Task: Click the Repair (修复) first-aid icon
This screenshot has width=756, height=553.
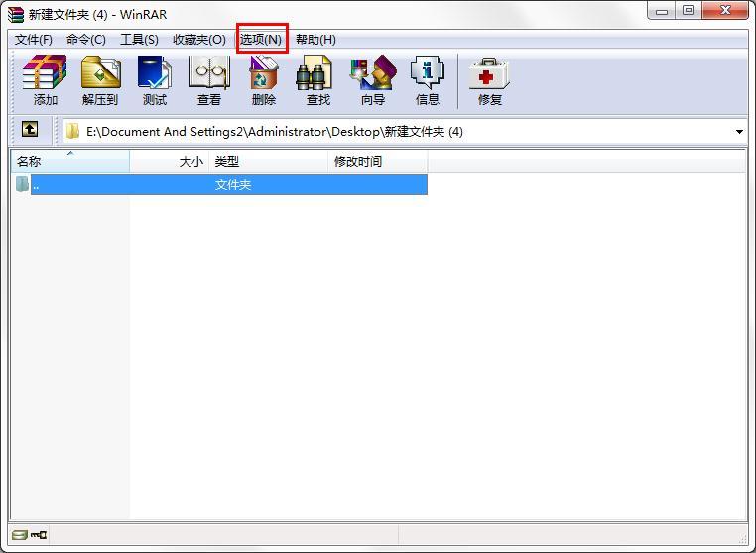Action: click(x=489, y=73)
